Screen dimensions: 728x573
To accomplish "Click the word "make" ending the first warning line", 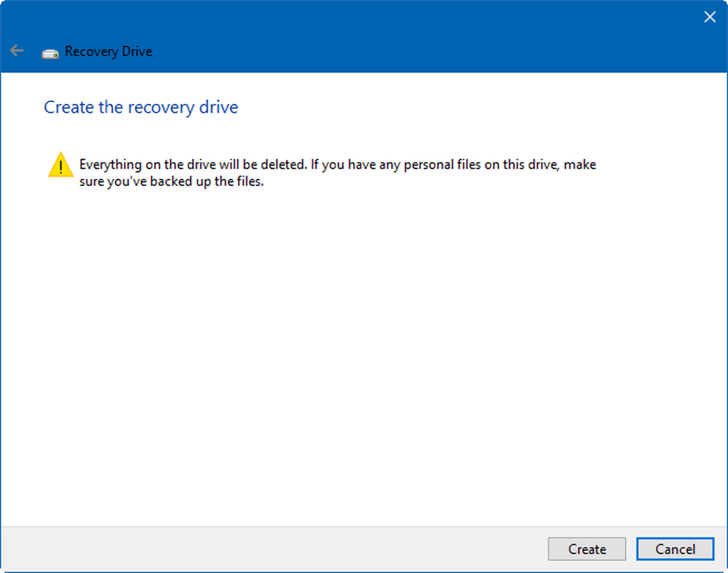I will 579,165.
